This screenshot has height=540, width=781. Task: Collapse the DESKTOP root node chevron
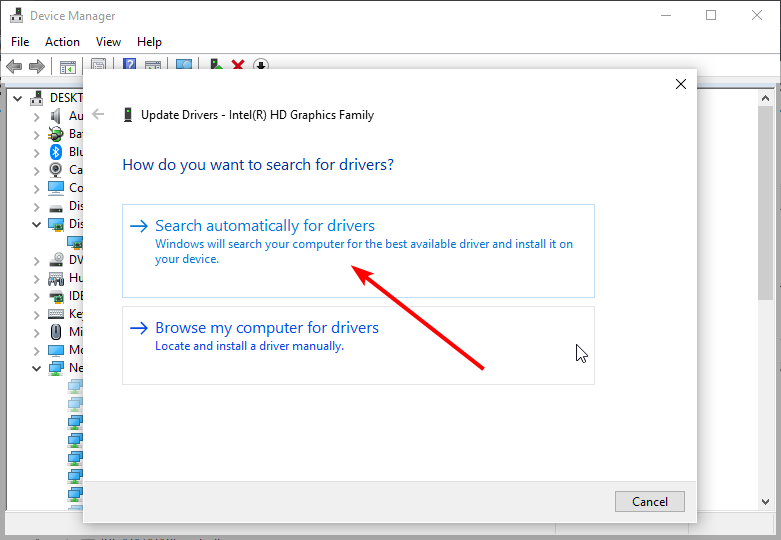17,98
